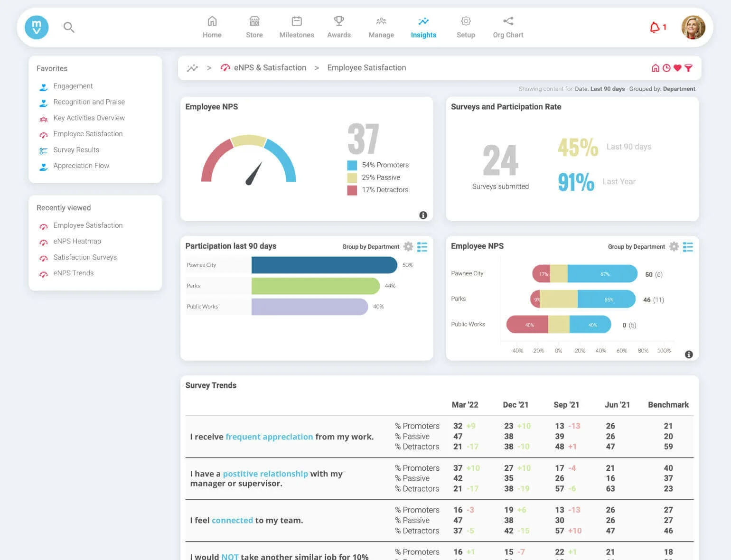The height and width of the screenshot is (560, 731).
Task: Click the filter funnel in the breadcrumb bar
Action: pyautogui.click(x=688, y=67)
